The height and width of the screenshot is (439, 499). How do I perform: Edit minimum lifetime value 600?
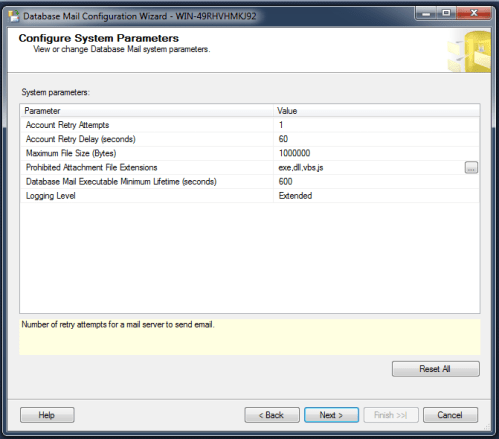pyautogui.click(x=376, y=182)
